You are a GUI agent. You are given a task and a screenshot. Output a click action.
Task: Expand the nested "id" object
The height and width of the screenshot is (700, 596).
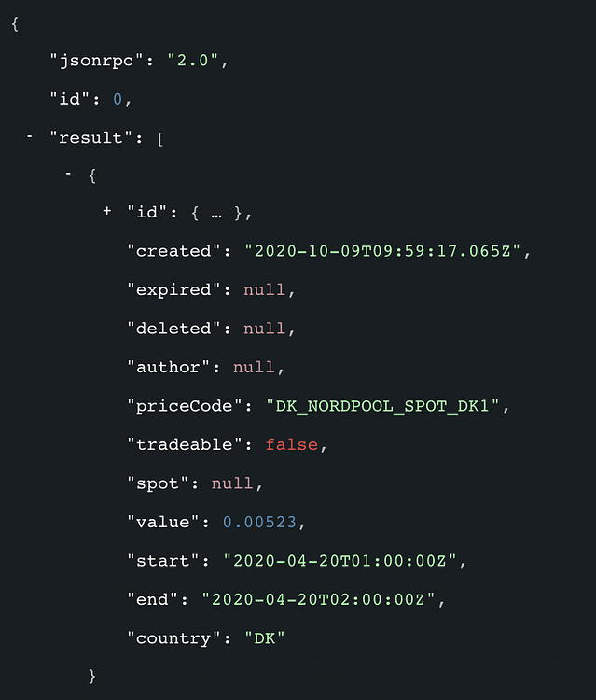(107, 211)
